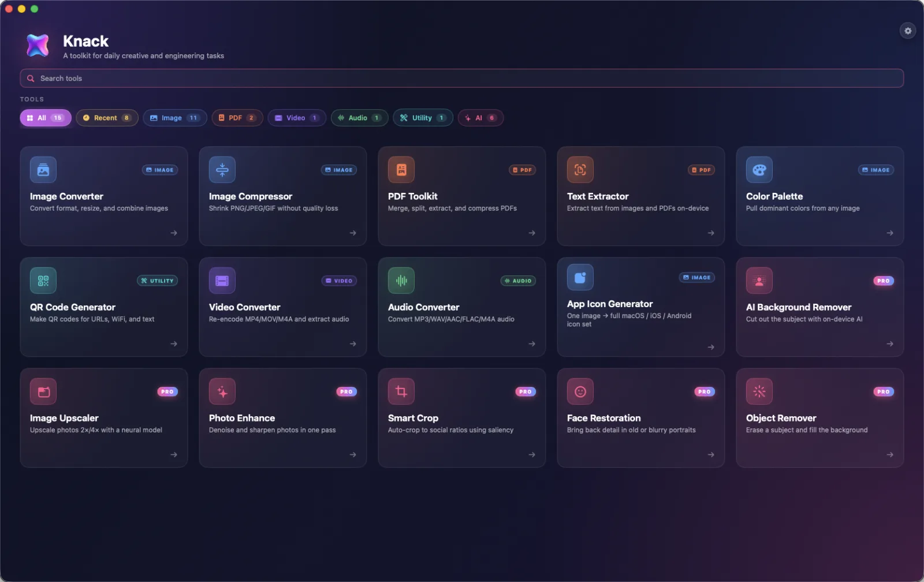Focus the Search tools field

pos(462,79)
